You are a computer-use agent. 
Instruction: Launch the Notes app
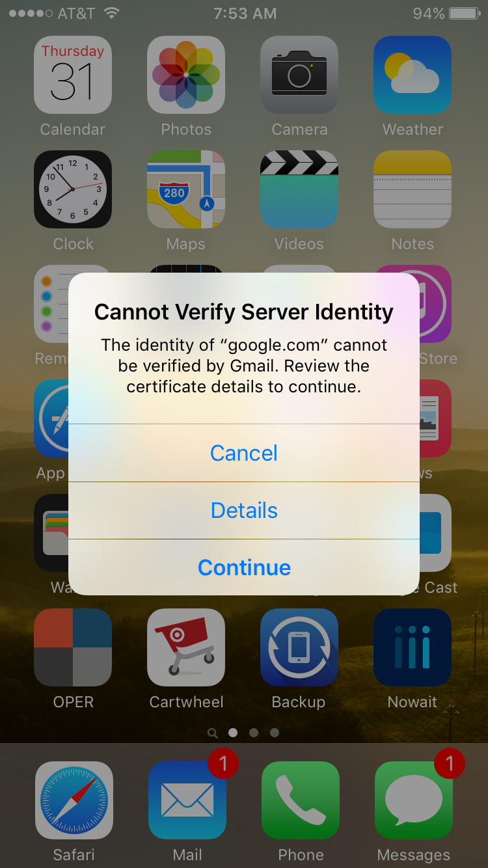click(x=413, y=189)
